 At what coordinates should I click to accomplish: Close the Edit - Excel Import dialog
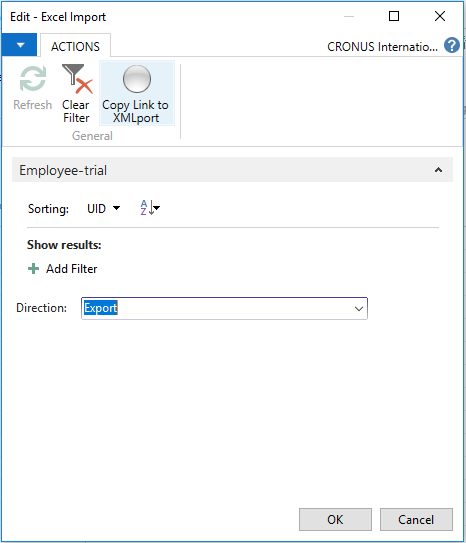(x=440, y=16)
